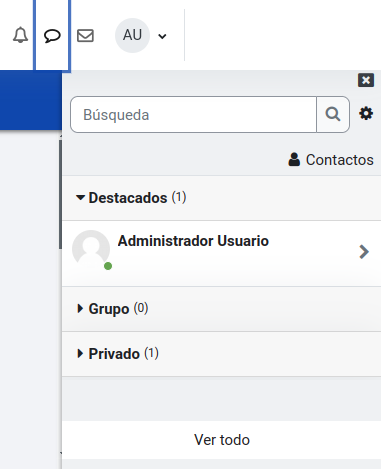Click the page vertical scrollbar
Screen dimensions: 381x469
[60, 194]
